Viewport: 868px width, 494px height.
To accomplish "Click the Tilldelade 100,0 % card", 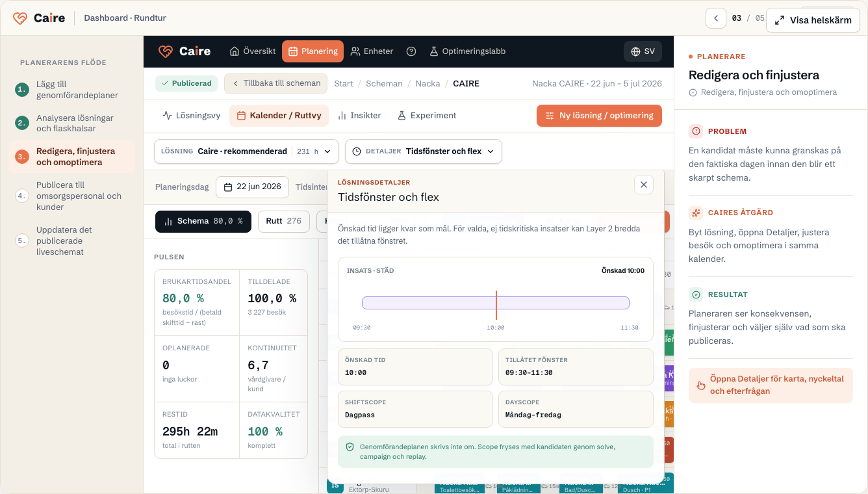I will [274, 303].
